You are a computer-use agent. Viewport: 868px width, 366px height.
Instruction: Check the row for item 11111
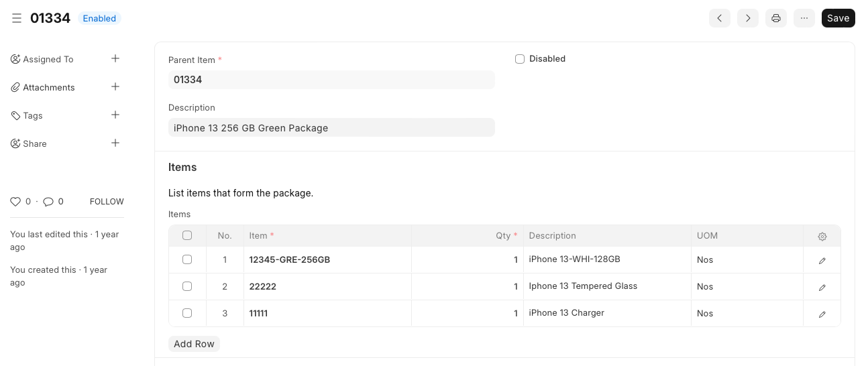(187, 313)
